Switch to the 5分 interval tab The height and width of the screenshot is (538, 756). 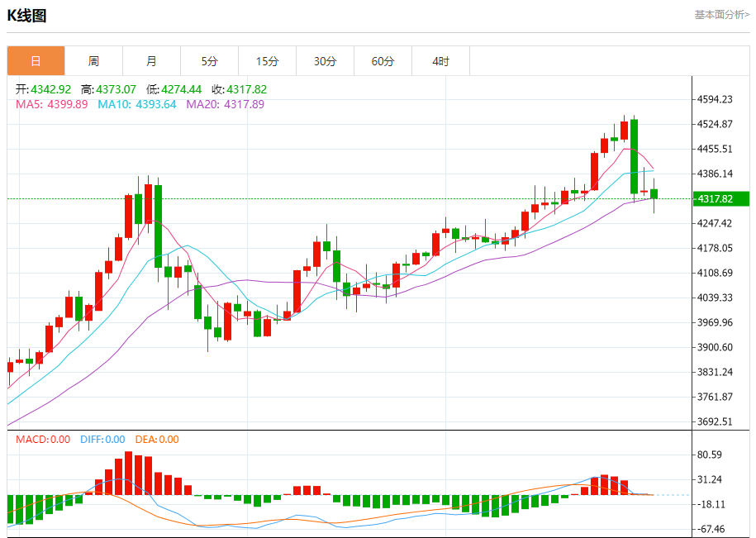[x=209, y=61]
